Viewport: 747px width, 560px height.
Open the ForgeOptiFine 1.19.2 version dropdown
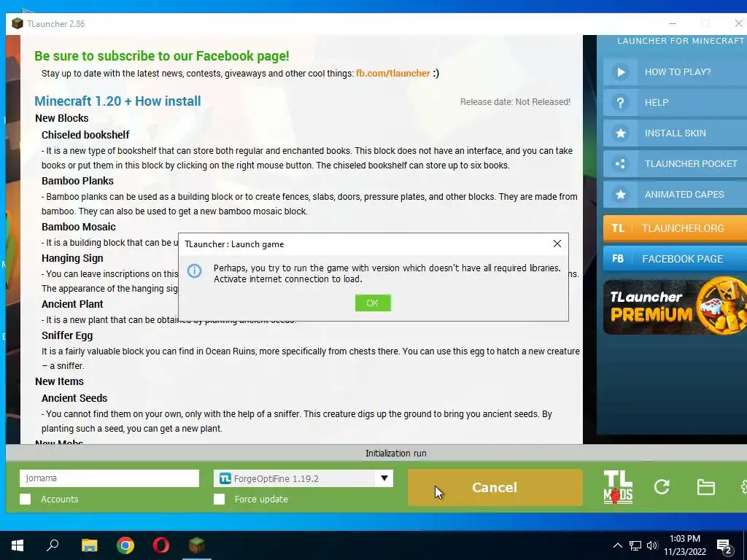303,478
